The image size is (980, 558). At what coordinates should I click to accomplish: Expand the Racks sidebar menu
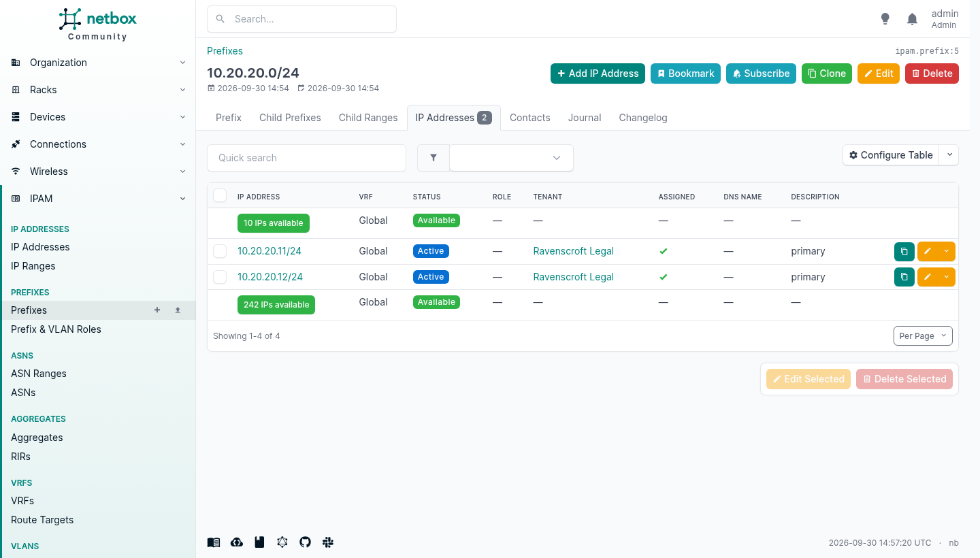click(98, 90)
